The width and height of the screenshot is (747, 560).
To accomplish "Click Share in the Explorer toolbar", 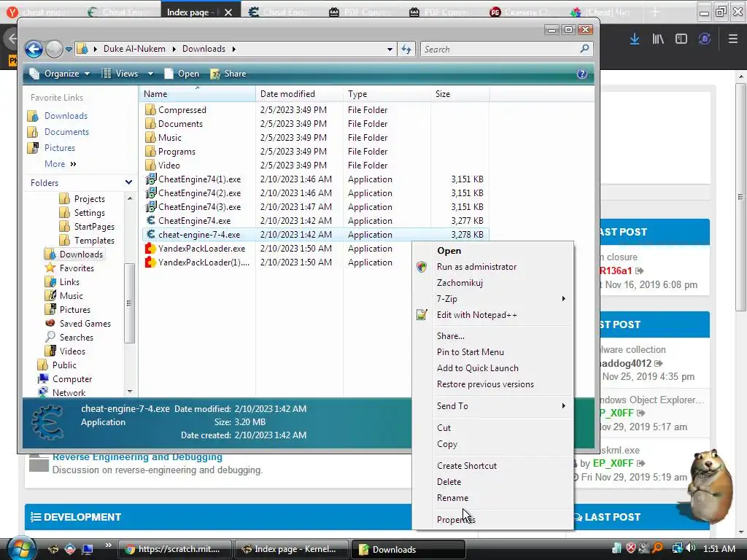I will click(x=228, y=74).
